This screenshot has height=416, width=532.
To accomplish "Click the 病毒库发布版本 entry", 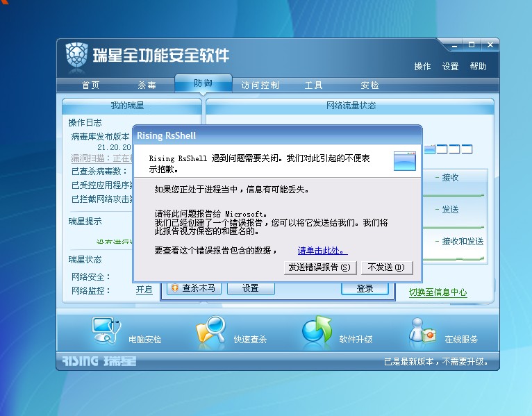I will (x=101, y=137).
